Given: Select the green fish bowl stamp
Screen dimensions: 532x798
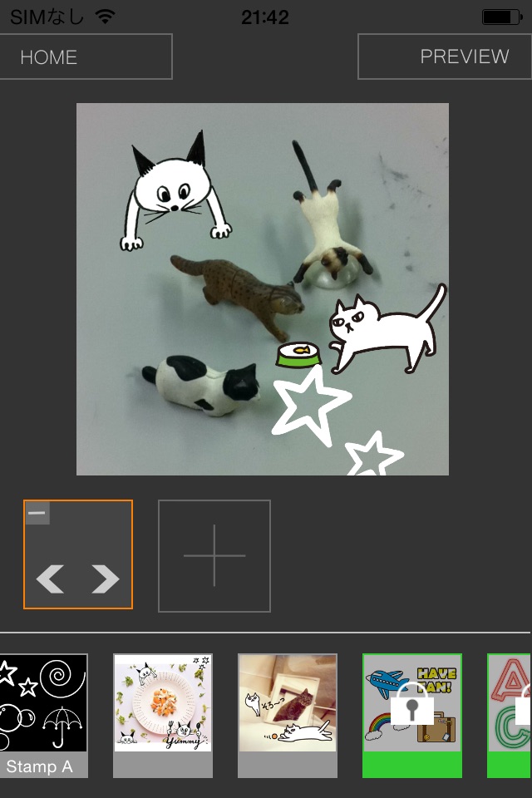Looking at the screenshot, I should [x=299, y=354].
